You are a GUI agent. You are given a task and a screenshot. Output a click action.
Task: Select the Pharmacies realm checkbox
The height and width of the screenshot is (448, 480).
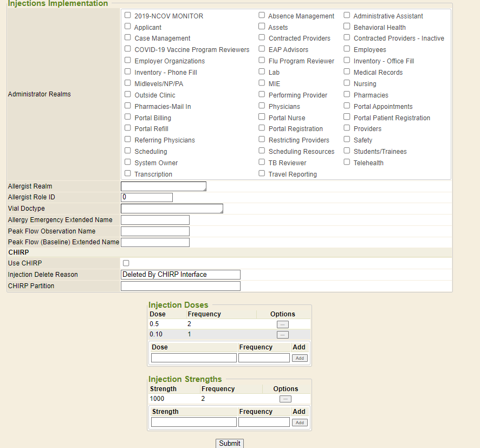347,95
